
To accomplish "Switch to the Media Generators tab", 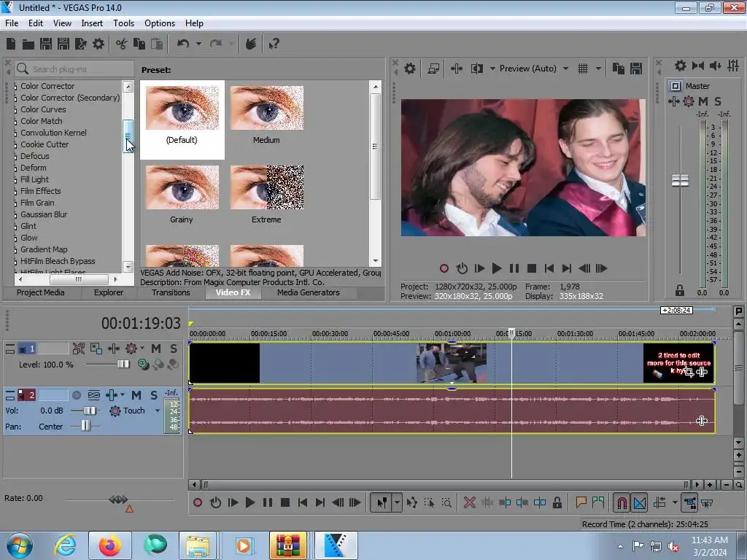I will [x=309, y=292].
